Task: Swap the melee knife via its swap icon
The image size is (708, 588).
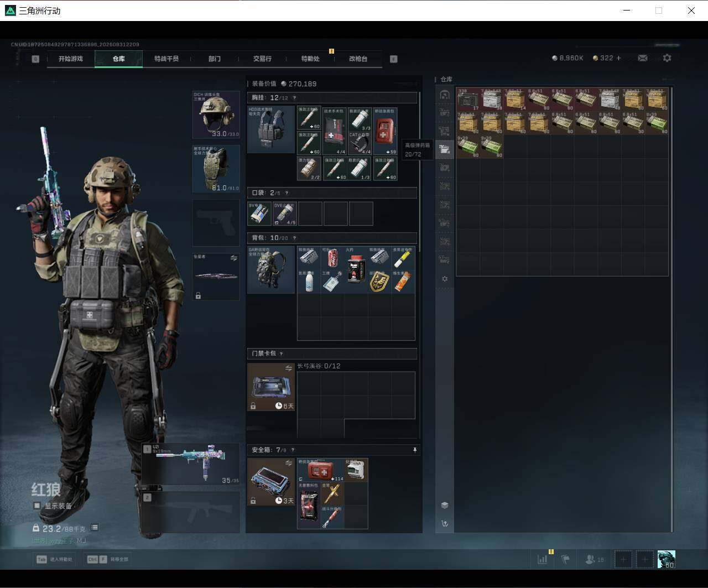Action: point(233,258)
